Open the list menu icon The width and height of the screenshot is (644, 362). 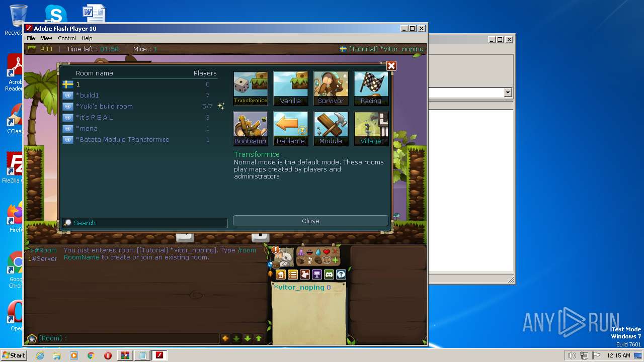[x=293, y=275]
